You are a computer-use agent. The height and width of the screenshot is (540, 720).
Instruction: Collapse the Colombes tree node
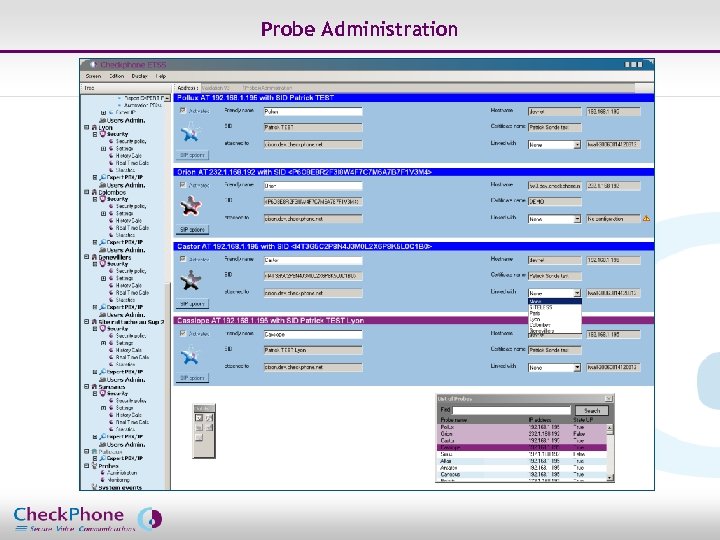click(x=86, y=192)
